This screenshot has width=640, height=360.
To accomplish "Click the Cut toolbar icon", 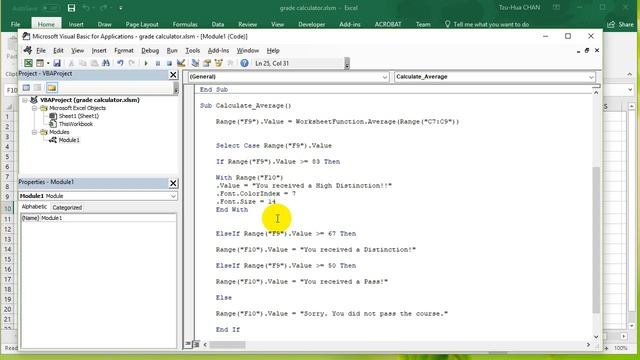I will 71,63.
